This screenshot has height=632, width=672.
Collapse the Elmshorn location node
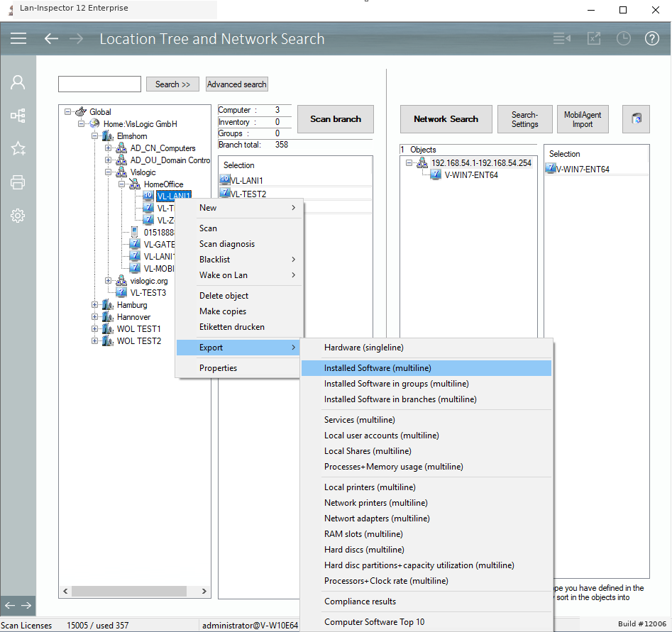coord(94,135)
